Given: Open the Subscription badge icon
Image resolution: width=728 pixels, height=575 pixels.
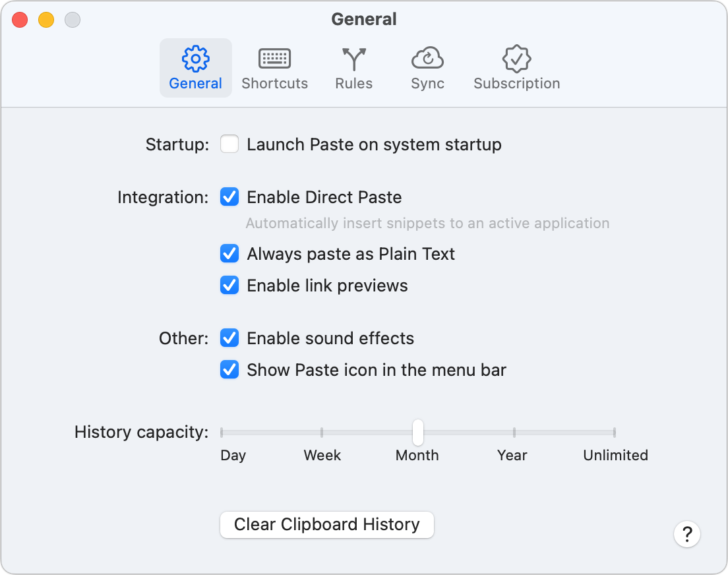Looking at the screenshot, I should pyautogui.click(x=517, y=59).
